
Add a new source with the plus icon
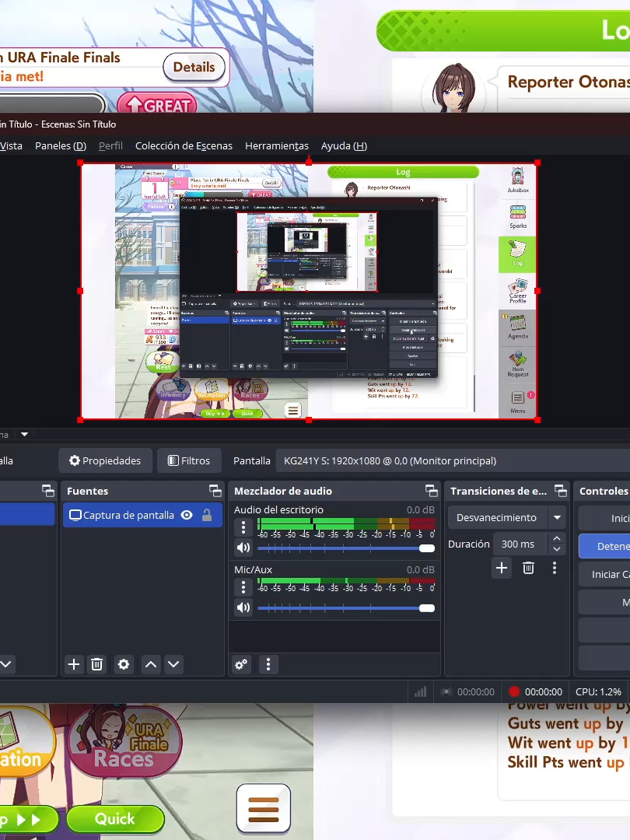coord(74,665)
